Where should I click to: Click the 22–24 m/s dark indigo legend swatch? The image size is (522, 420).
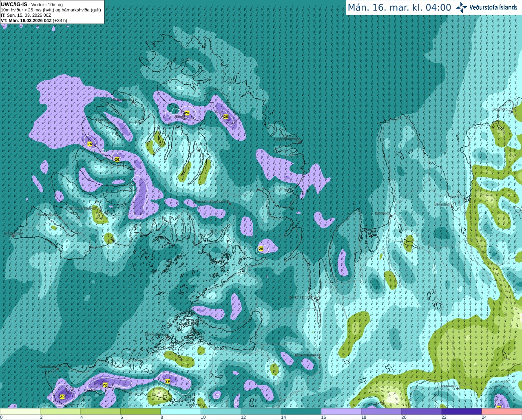tap(462, 411)
